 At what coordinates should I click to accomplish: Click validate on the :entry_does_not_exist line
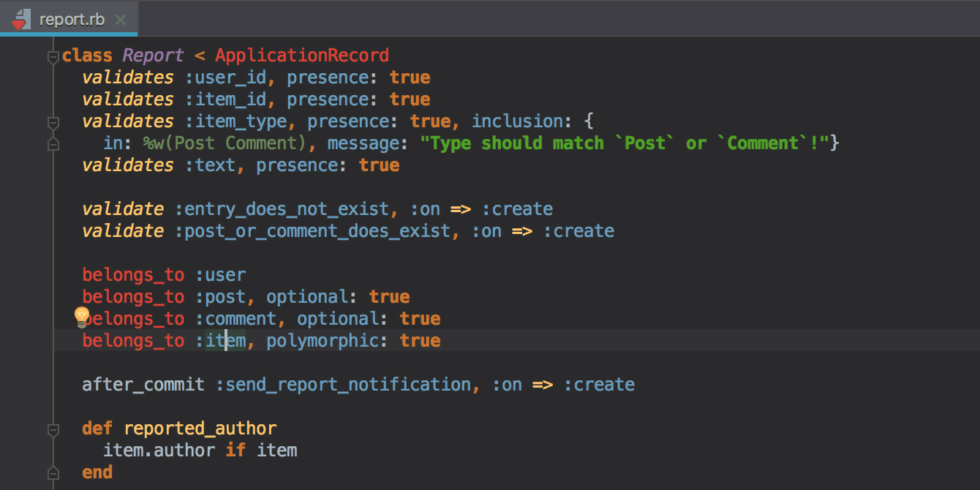123,209
